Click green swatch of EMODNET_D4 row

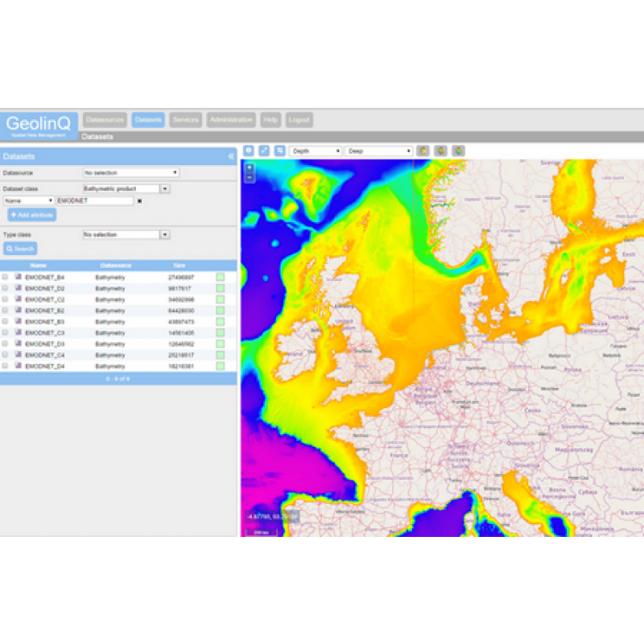[x=221, y=366]
